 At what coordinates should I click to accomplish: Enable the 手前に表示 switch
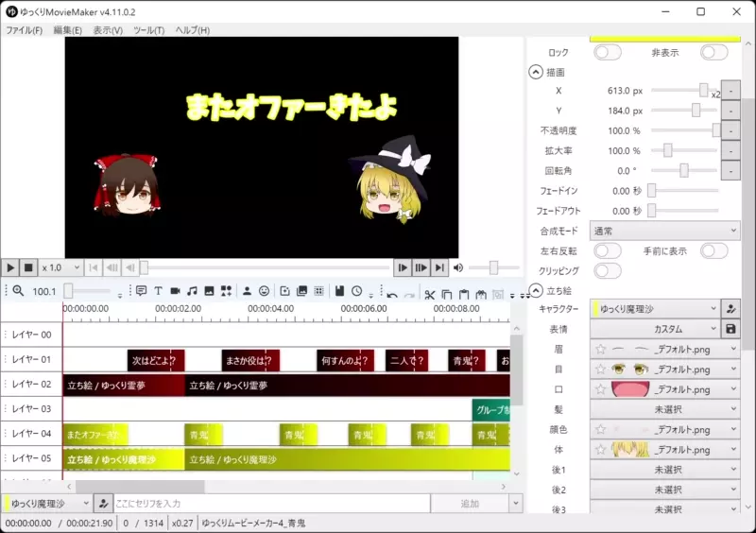click(714, 250)
